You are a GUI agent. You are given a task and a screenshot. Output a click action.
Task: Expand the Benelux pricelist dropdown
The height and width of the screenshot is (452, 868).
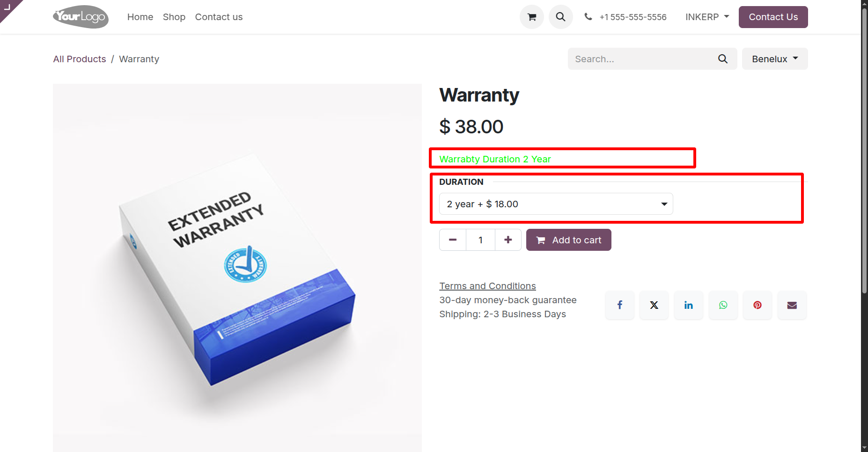(x=774, y=59)
